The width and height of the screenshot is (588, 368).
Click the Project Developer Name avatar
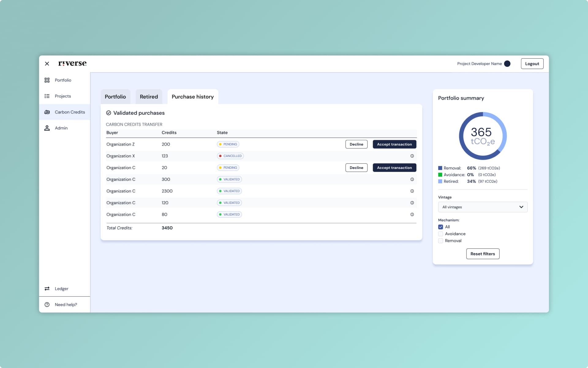[x=507, y=64]
